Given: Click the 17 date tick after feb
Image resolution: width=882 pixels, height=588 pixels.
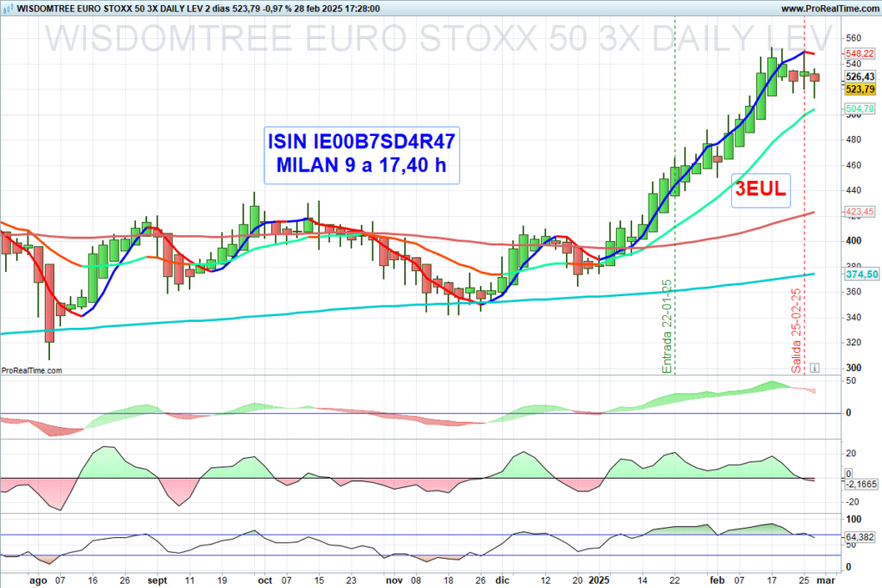Looking at the screenshot, I should [772, 581].
